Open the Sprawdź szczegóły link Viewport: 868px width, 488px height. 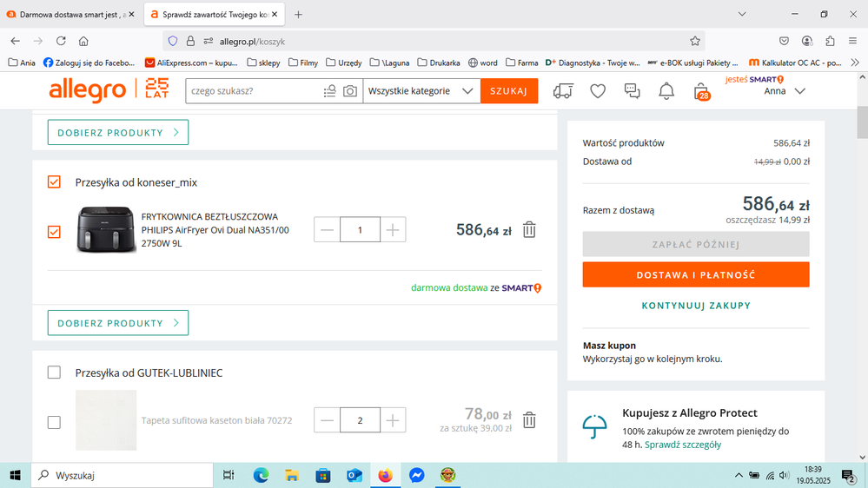coord(683,445)
